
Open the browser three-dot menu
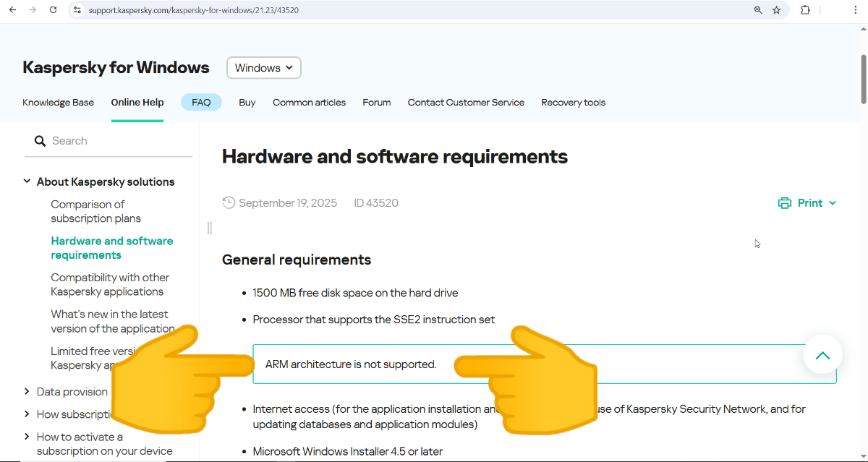tap(854, 10)
